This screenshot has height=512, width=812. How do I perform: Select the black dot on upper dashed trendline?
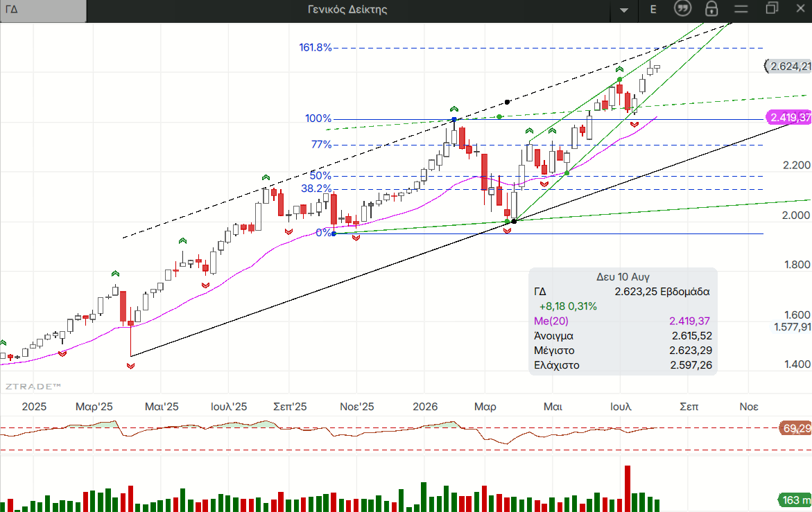click(507, 102)
